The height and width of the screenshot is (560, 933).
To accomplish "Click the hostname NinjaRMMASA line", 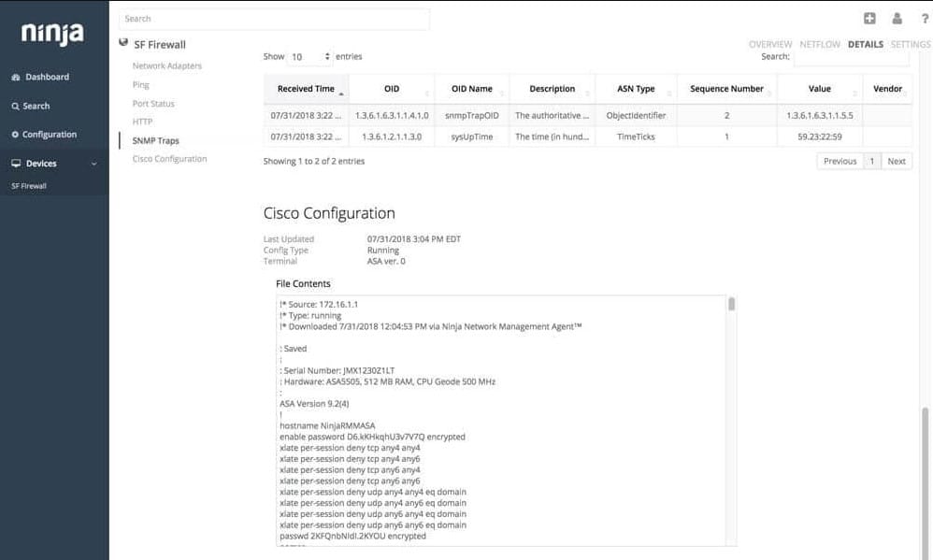I will 327,425.
